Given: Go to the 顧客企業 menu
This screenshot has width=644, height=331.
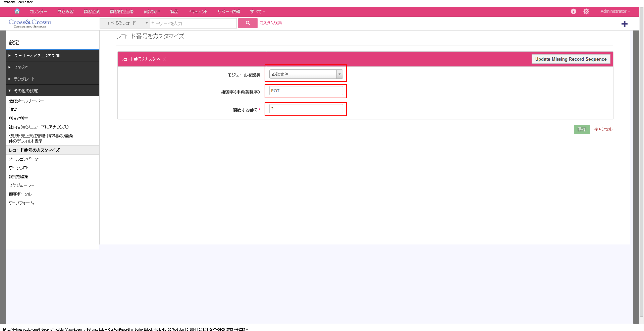Looking at the screenshot, I should [x=92, y=12].
